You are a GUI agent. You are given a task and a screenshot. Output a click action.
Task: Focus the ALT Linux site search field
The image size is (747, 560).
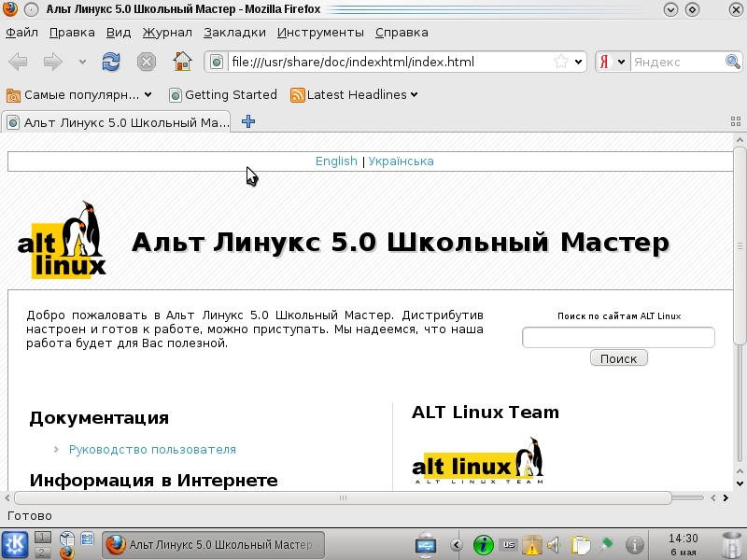click(618, 337)
